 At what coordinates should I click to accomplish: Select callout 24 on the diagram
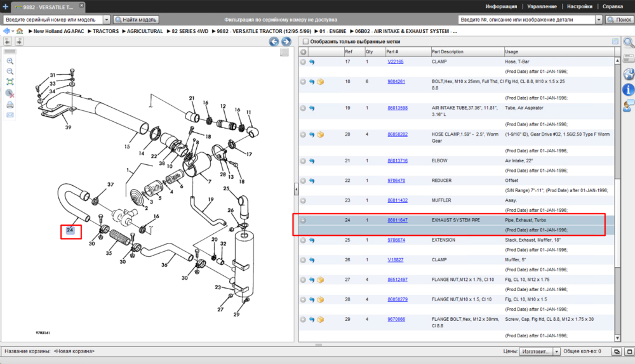pos(70,230)
